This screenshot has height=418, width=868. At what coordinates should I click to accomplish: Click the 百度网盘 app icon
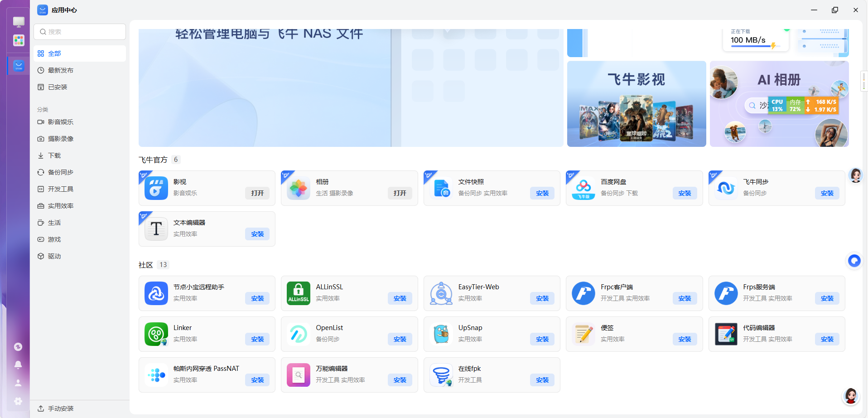583,189
